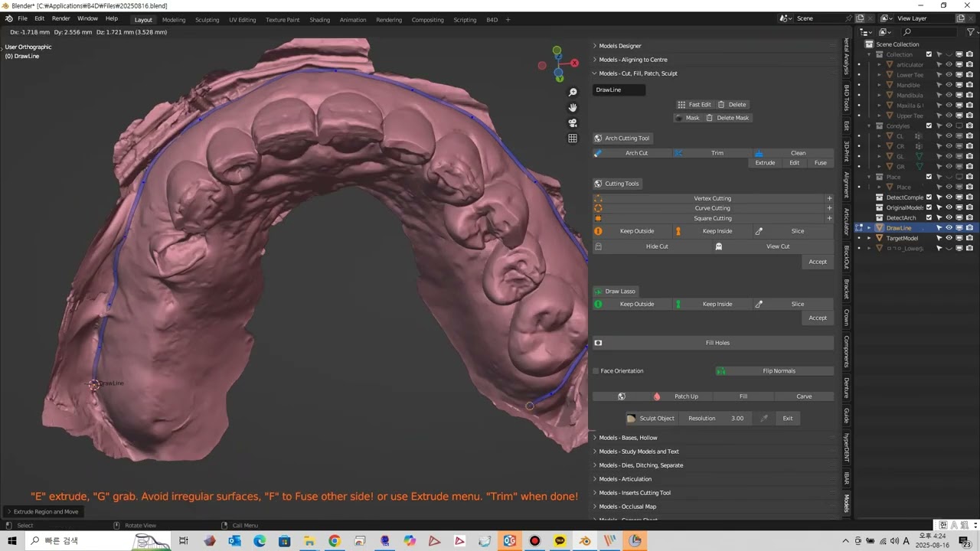Click the View Cut ghost button
This screenshot has width=980, height=551.
coord(773,246)
